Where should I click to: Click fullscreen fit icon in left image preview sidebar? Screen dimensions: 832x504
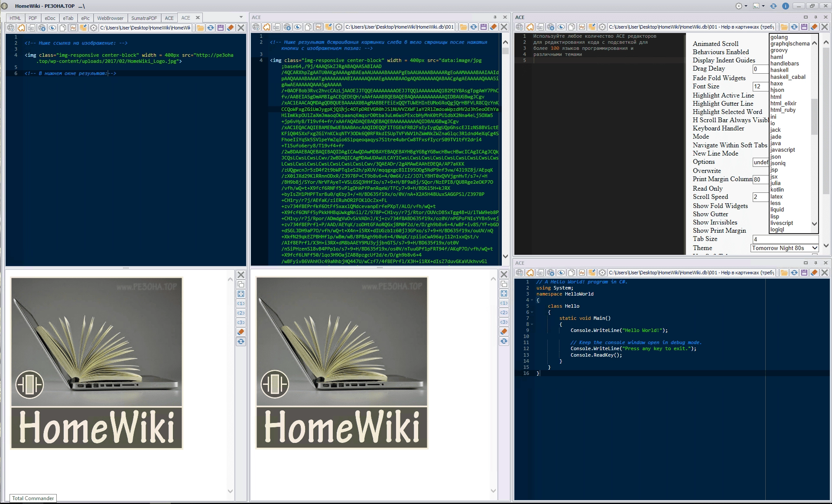pos(241,294)
